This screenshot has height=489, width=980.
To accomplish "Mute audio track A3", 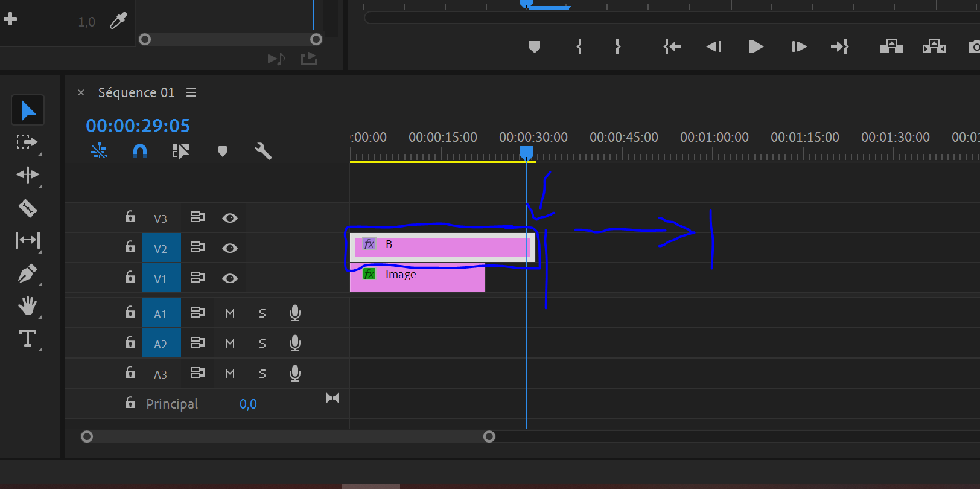I will click(230, 374).
